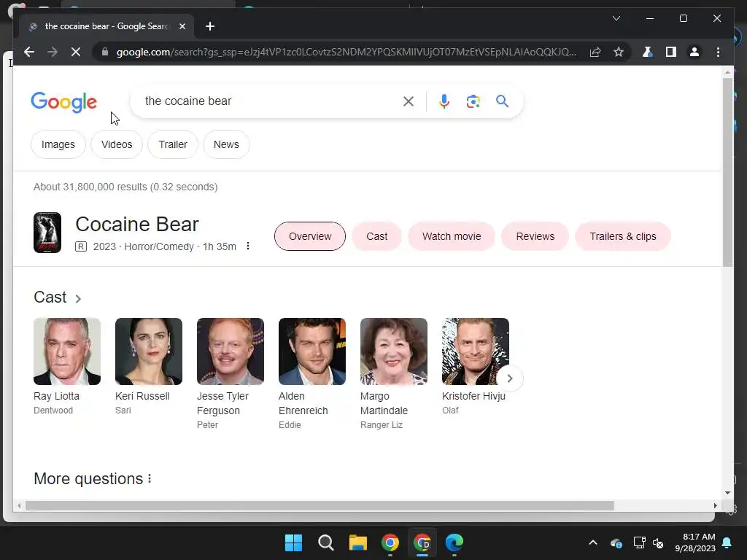Filter results by Trailer
Viewport: 747px width, 560px height.
[x=173, y=144]
